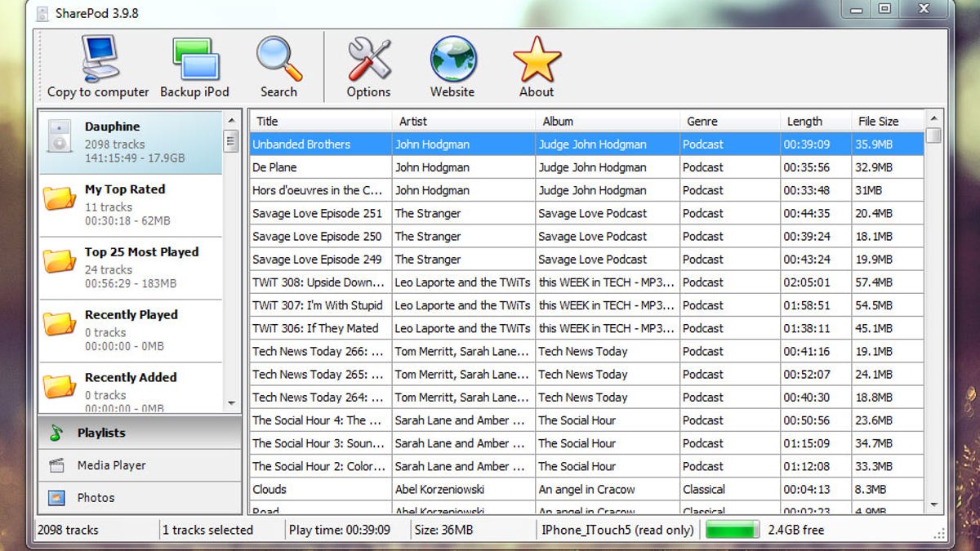Click the Copy to computer toolbar icon
The image size is (980, 551).
[100, 58]
